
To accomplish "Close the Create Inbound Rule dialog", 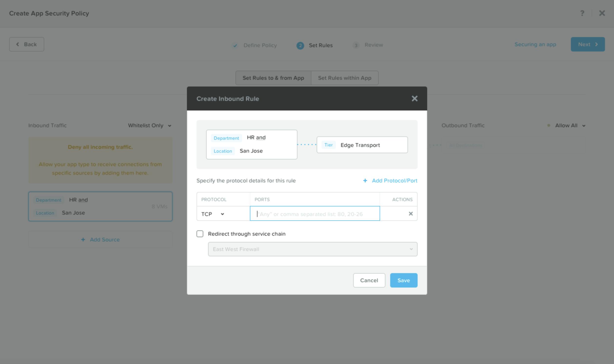I will coord(415,99).
